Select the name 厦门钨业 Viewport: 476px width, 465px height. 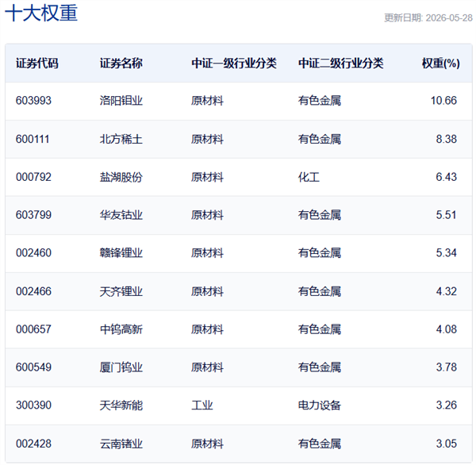[121, 367]
